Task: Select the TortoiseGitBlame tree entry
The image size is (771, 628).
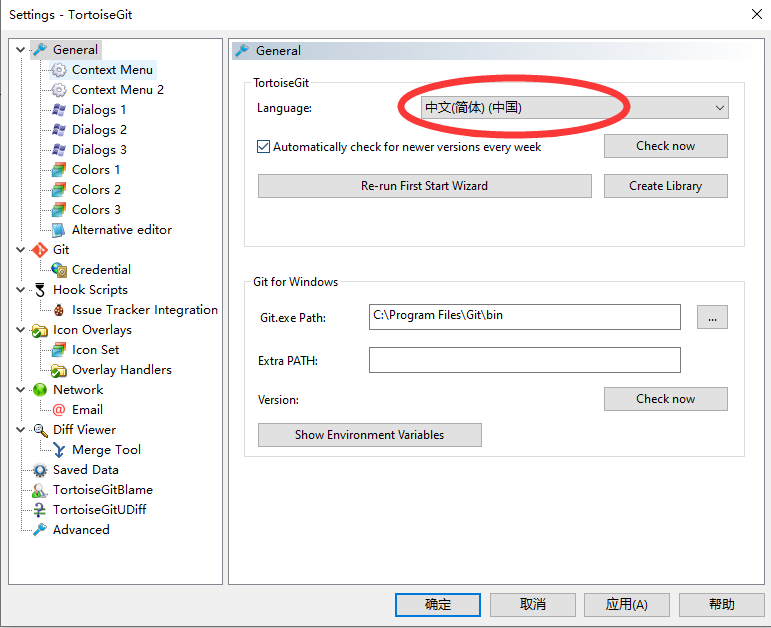Action: [x=103, y=490]
